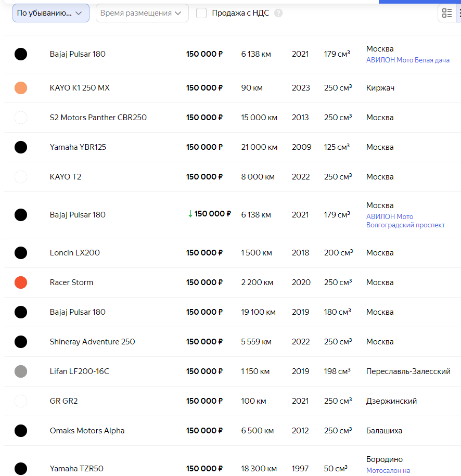This screenshot has height=476, width=461.
Task: Open the АВИЛОН Мото Волгоградский проспект link
Action: (405, 221)
